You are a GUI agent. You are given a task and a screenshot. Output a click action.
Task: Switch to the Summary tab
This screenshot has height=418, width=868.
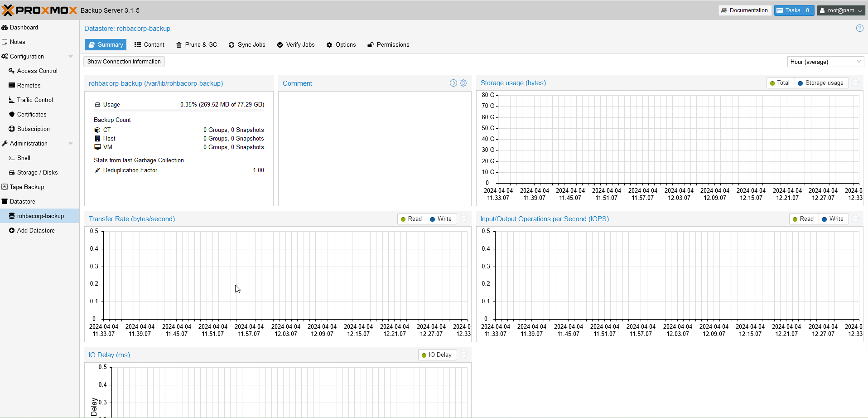pyautogui.click(x=106, y=44)
